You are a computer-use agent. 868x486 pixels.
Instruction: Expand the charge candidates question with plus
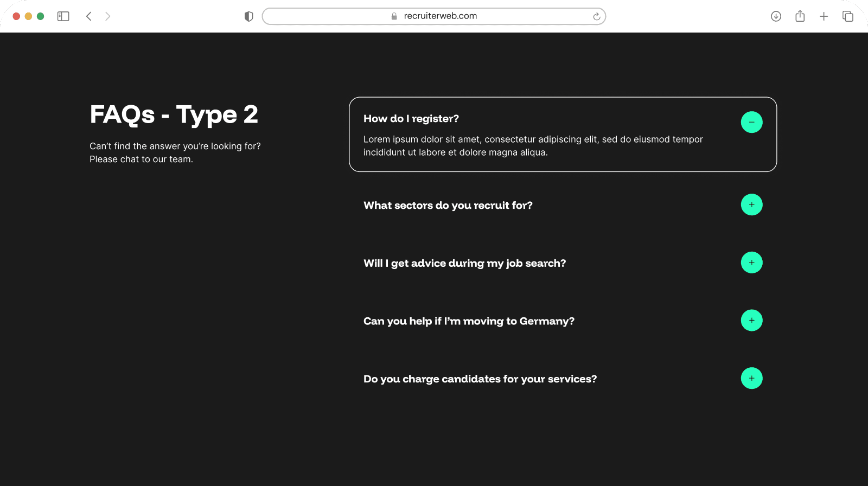[x=751, y=378]
